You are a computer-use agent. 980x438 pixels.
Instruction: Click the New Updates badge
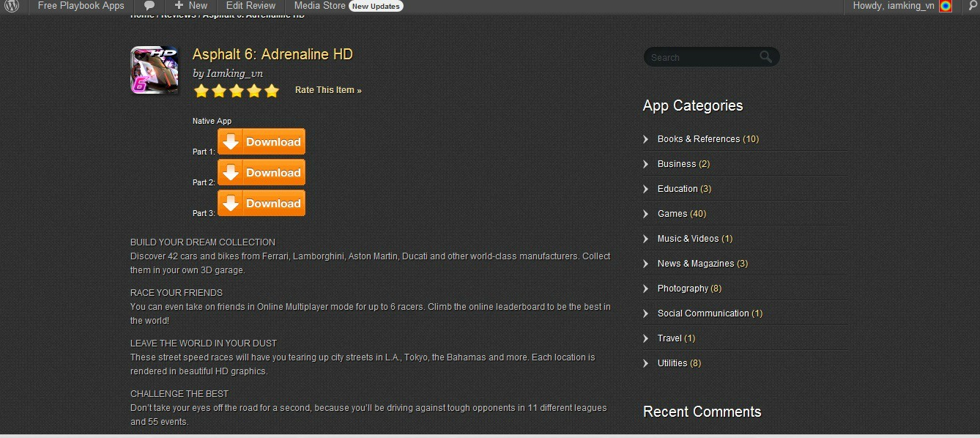tap(376, 7)
